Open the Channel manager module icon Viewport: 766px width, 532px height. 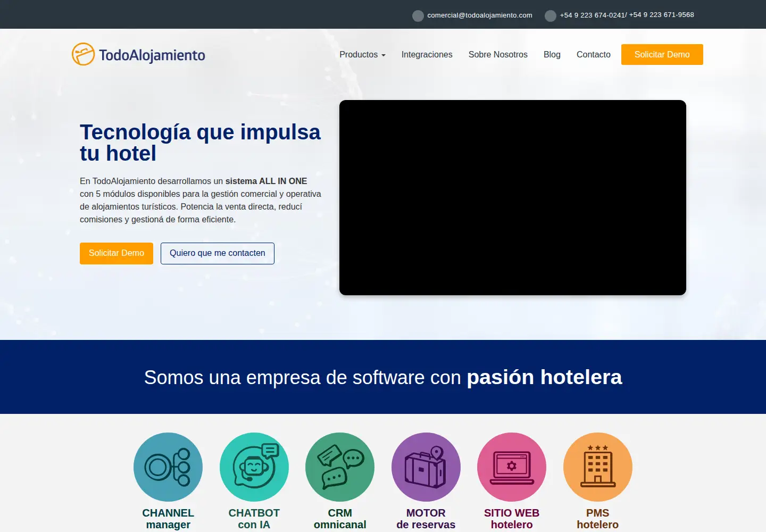point(168,467)
